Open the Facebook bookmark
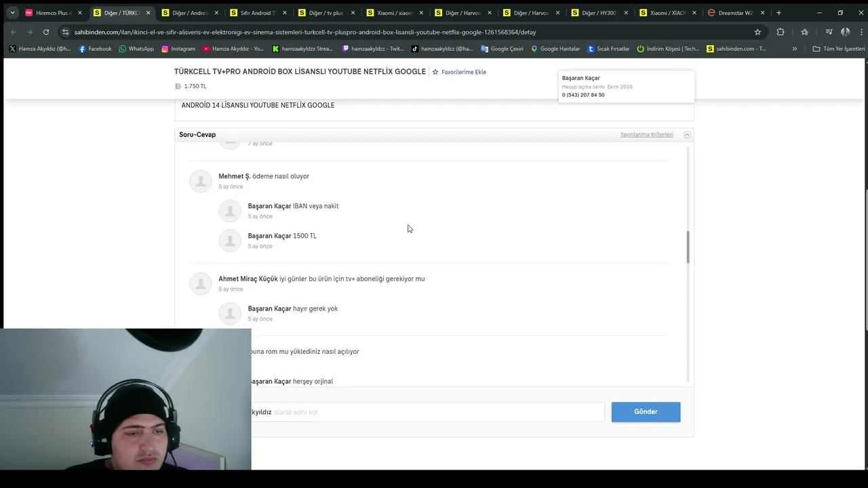 tap(95, 49)
